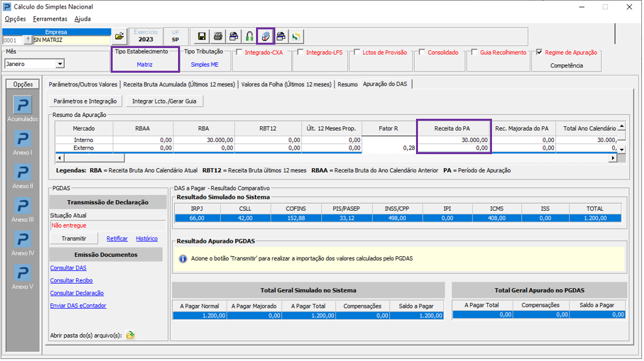The height and width of the screenshot is (361, 644).
Task: Switch to the Resumo tab
Action: coord(347,84)
